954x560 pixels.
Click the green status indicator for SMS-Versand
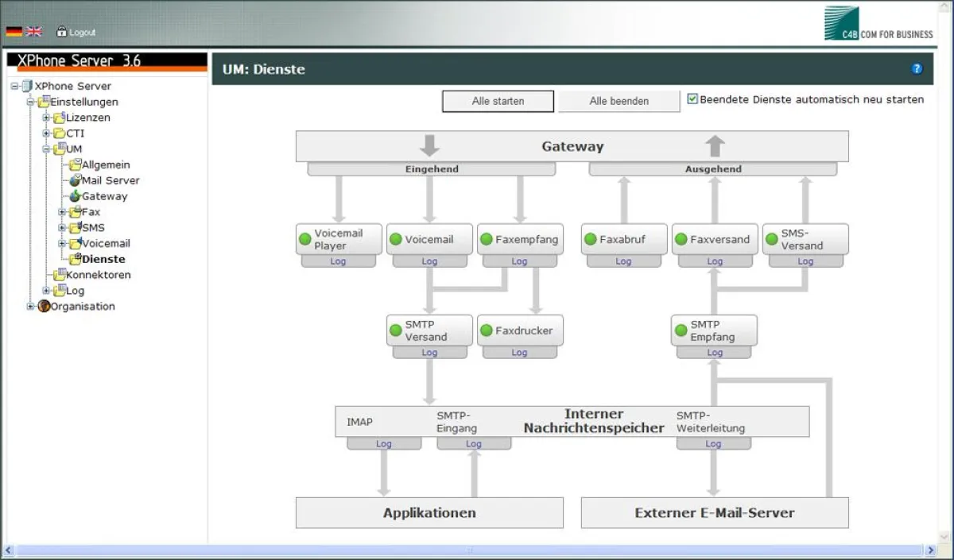click(x=771, y=239)
